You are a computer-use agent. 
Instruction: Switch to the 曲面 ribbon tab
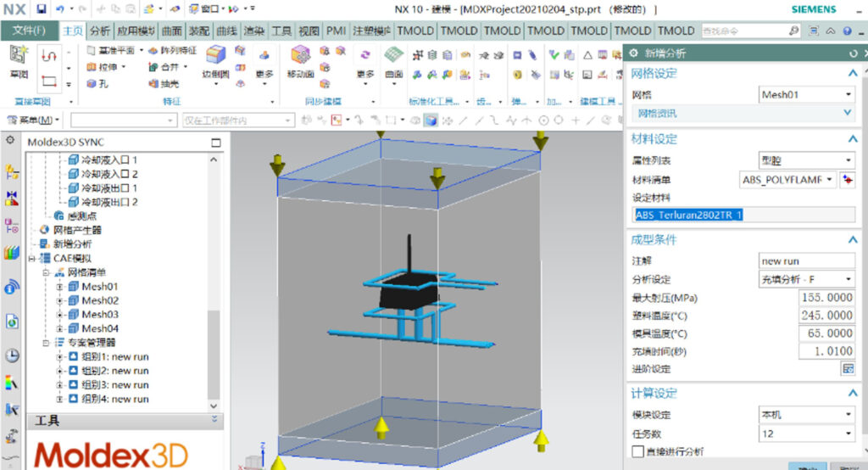(x=171, y=31)
